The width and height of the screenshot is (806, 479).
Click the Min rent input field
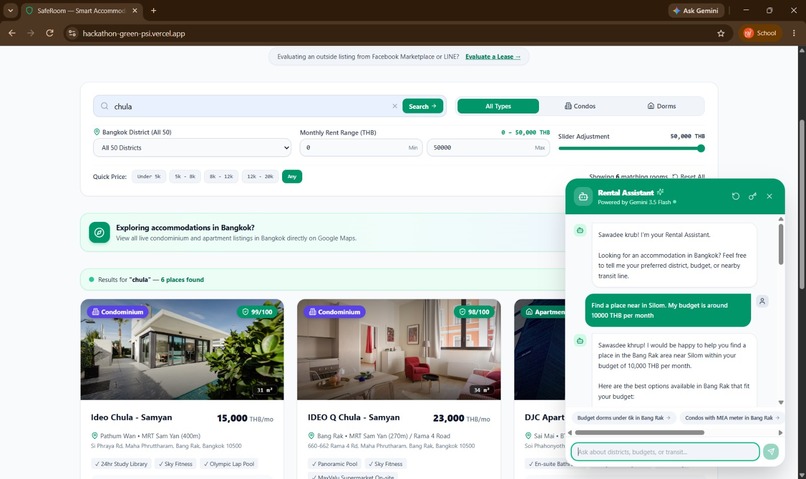coord(361,148)
